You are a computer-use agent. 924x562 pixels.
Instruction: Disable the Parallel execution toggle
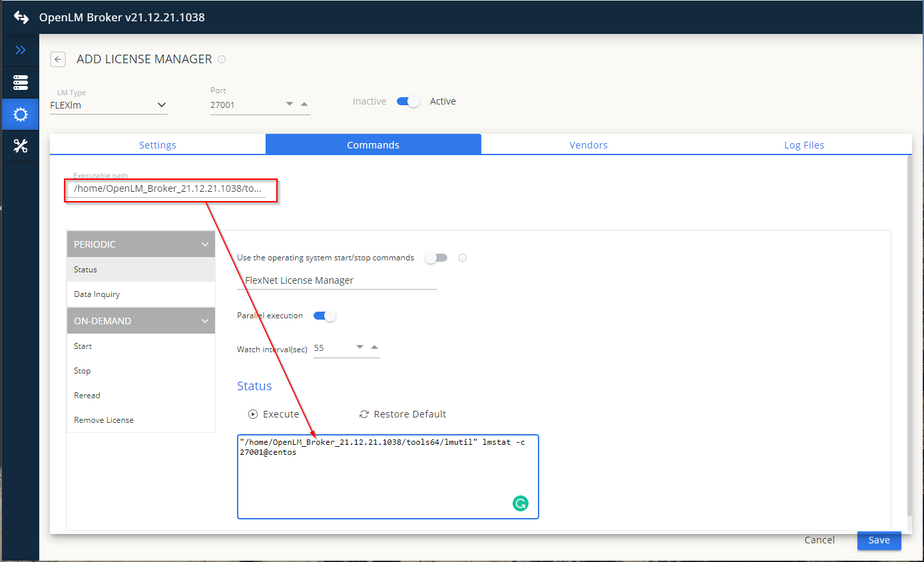click(x=325, y=316)
